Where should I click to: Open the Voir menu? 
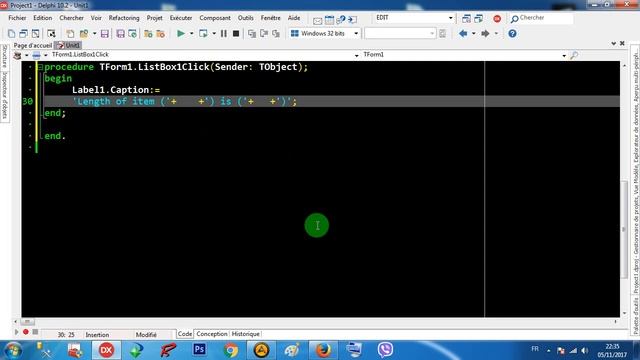click(96, 18)
